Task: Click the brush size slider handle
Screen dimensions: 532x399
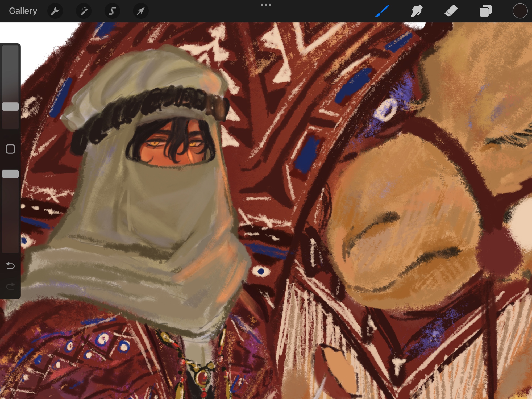Action: coord(10,106)
